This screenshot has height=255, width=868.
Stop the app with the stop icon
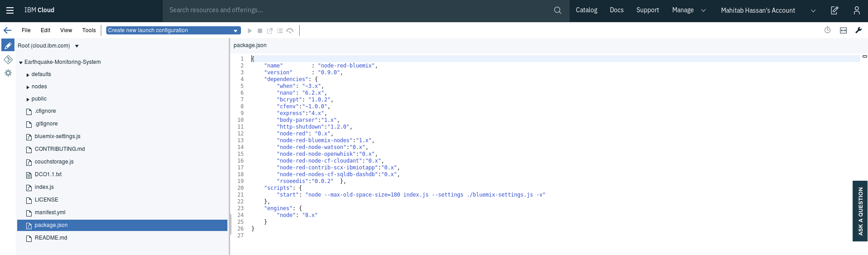pyautogui.click(x=260, y=31)
